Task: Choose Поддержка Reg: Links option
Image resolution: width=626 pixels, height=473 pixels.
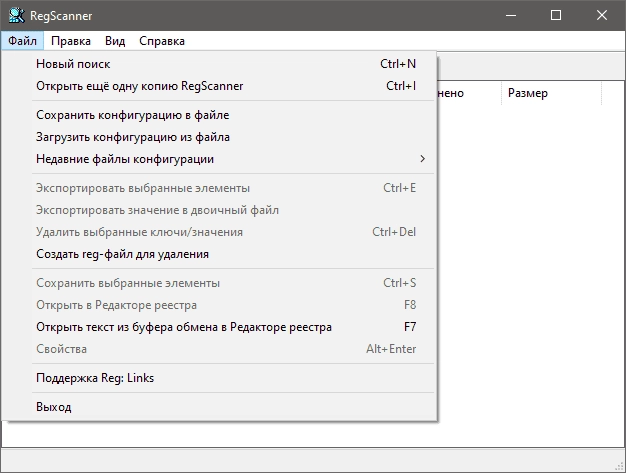Action: coord(218,378)
